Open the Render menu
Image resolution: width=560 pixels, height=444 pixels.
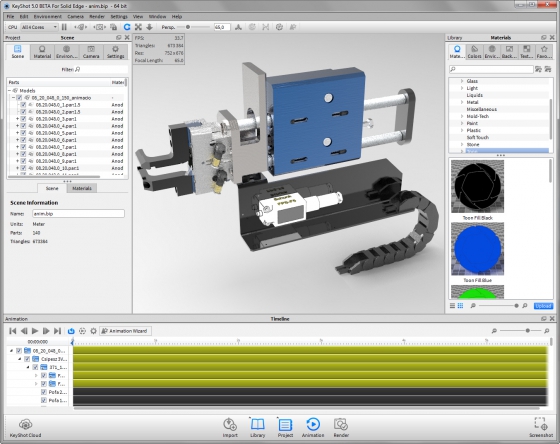click(x=97, y=16)
